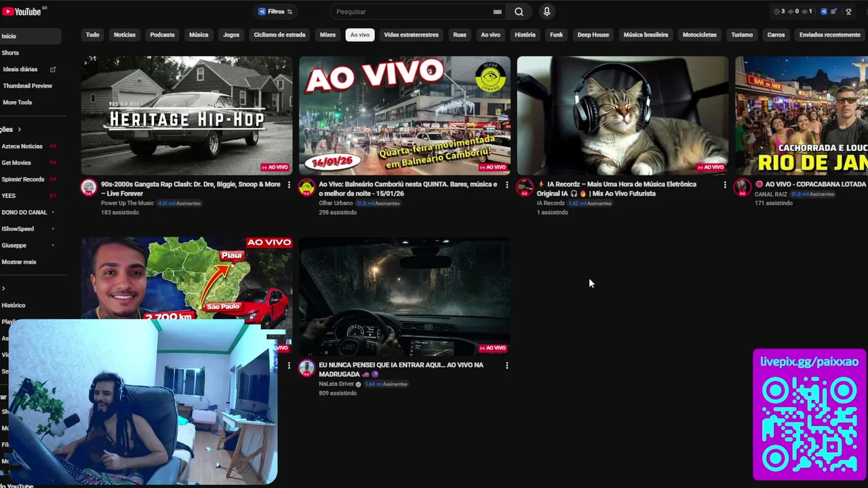Click the blue extension icon in top bar
The height and width of the screenshot is (488, 868).
pyautogui.click(x=824, y=12)
